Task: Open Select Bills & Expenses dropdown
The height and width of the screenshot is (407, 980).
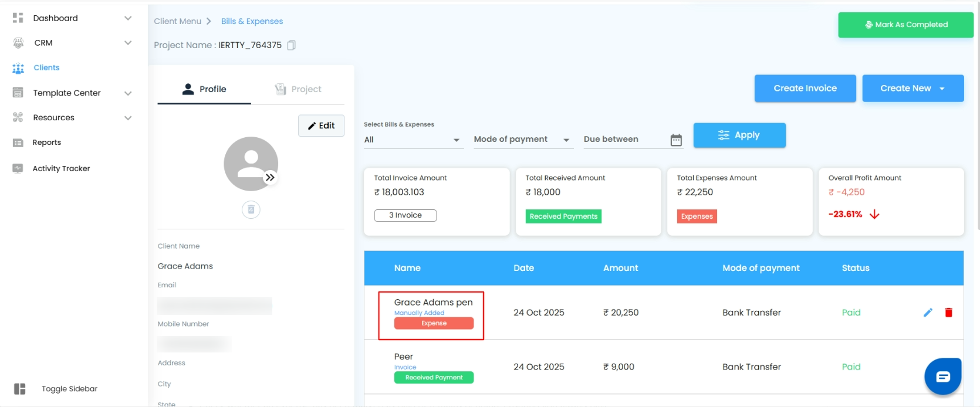Action: coord(413,140)
